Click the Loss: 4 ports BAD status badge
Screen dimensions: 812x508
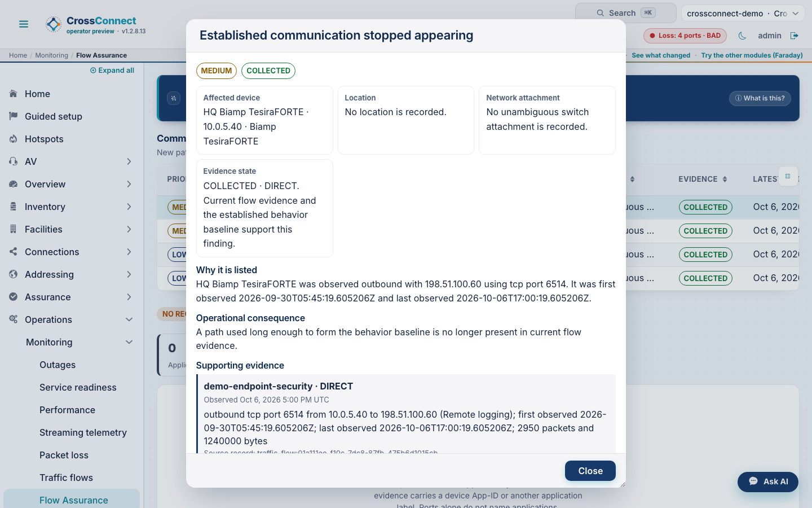click(685, 36)
